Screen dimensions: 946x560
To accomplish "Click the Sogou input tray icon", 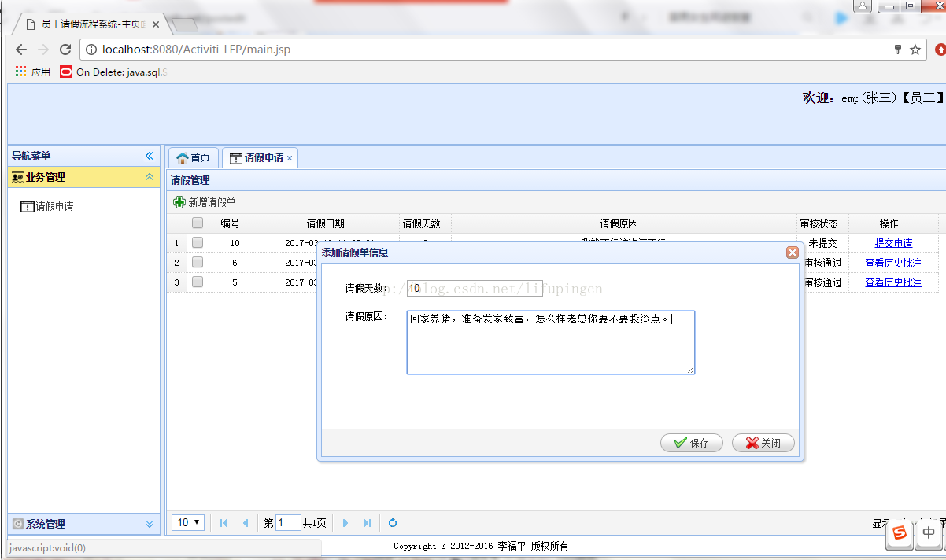I will click(900, 534).
